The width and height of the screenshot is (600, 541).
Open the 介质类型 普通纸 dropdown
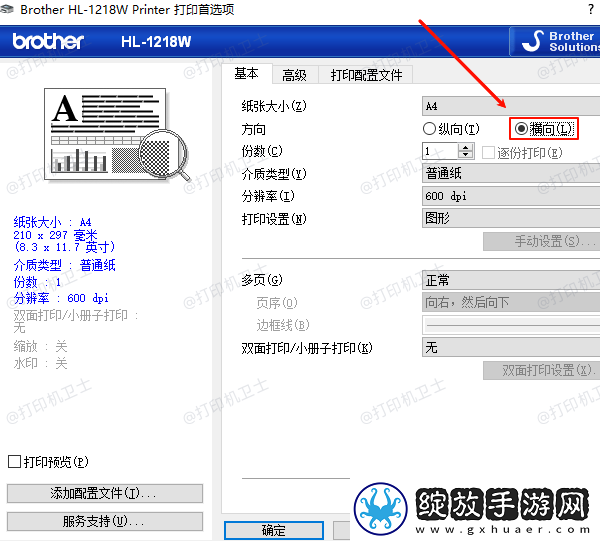[x=511, y=174]
